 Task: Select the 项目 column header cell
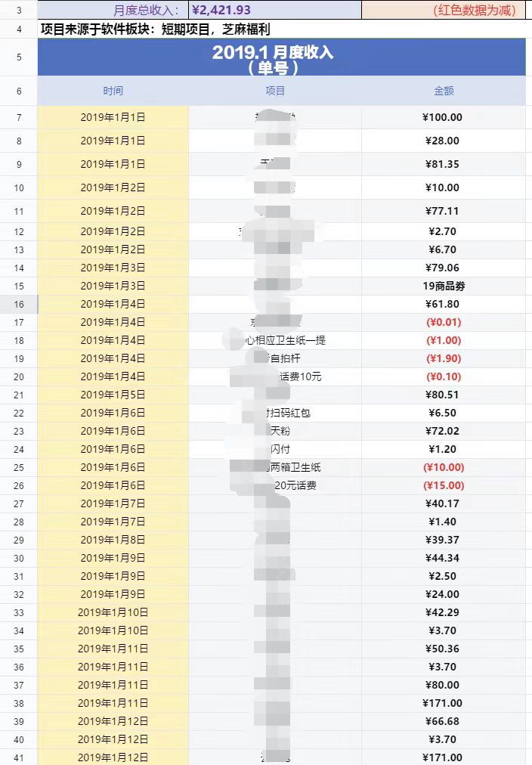click(x=275, y=91)
